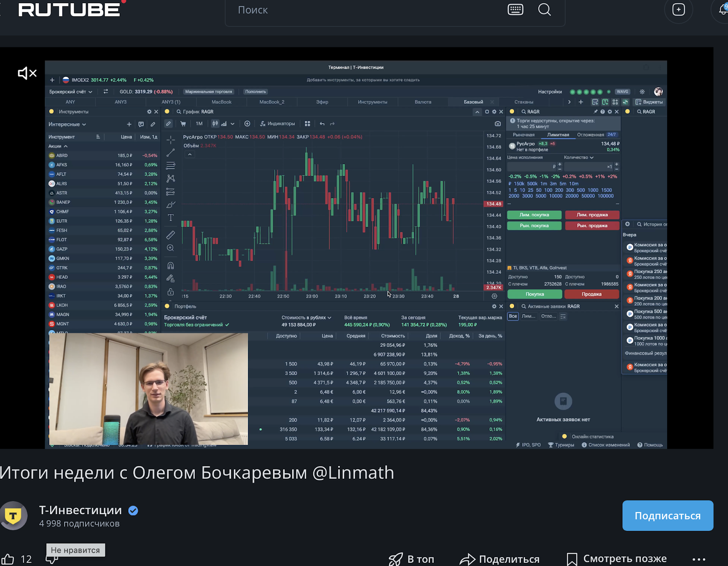The width and height of the screenshot is (728, 566).
Task: Save video with Смотреть позже bookmark
Action: 617,558
